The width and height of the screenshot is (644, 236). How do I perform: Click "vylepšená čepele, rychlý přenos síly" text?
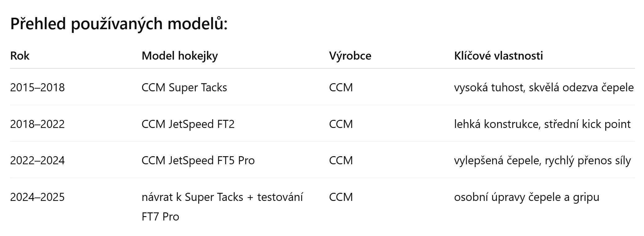542,161
